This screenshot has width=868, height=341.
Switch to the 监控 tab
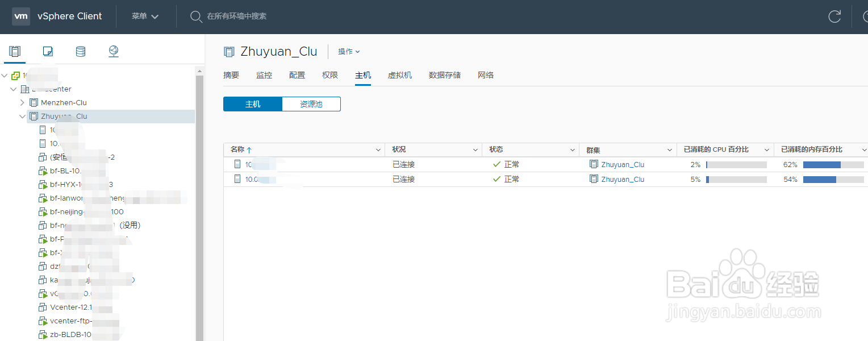pyautogui.click(x=264, y=75)
